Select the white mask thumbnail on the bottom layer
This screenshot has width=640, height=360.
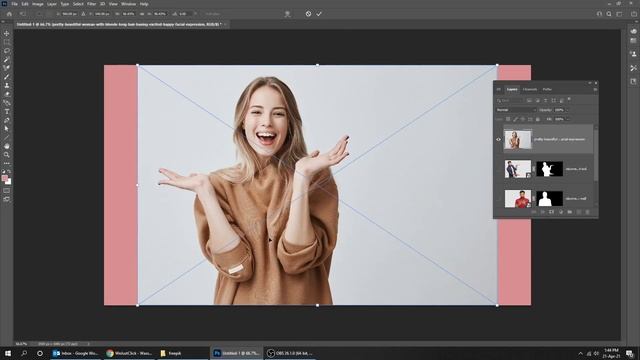(x=549, y=199)
